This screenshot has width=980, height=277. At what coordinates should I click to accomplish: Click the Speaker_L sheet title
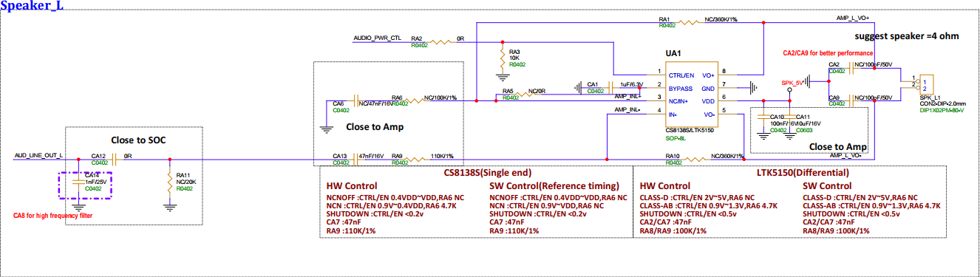pyautogui.click(x=32, y=7)
